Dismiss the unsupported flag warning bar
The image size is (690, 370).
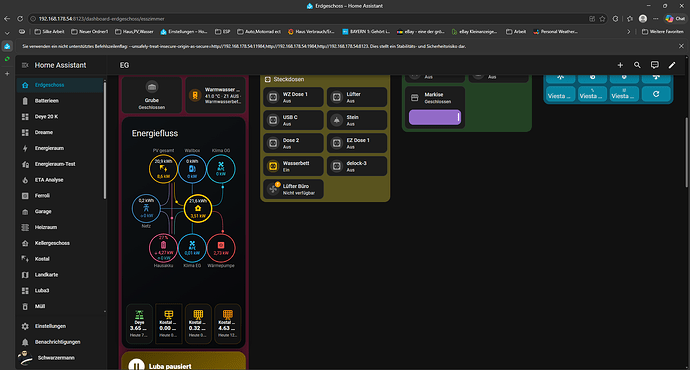coord(681,46)
